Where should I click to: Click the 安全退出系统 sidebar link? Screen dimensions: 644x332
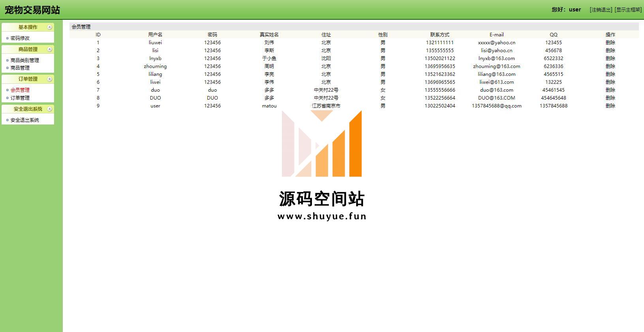[x=25, y=120]
